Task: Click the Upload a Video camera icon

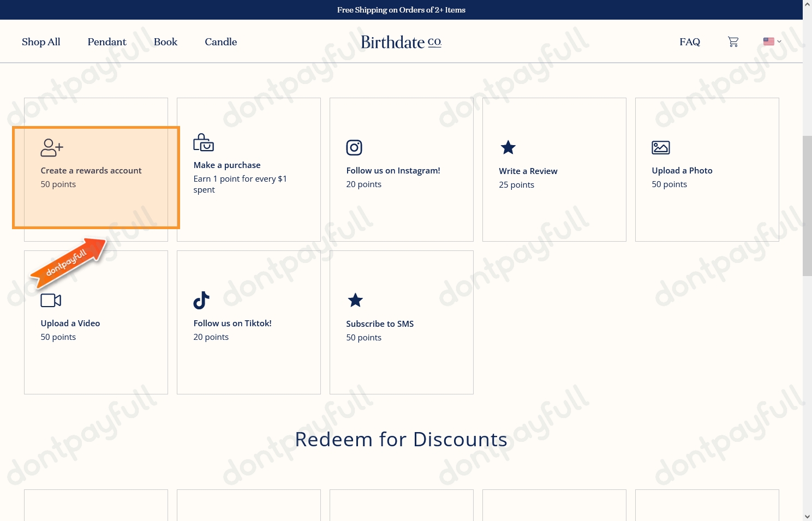Action: click(x=50, y=300)
